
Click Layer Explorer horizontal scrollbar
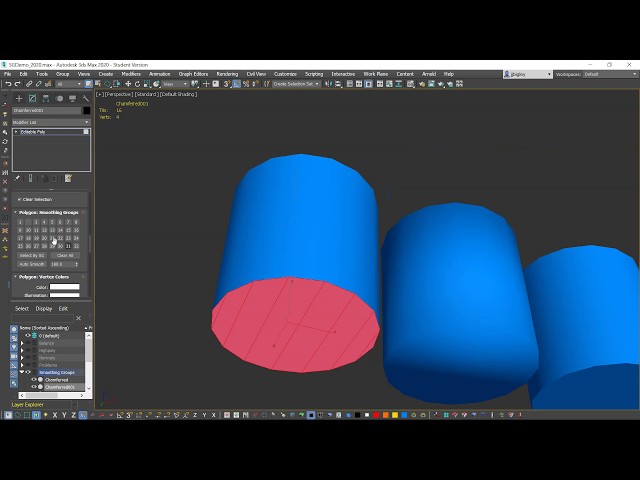pos(51,396)
